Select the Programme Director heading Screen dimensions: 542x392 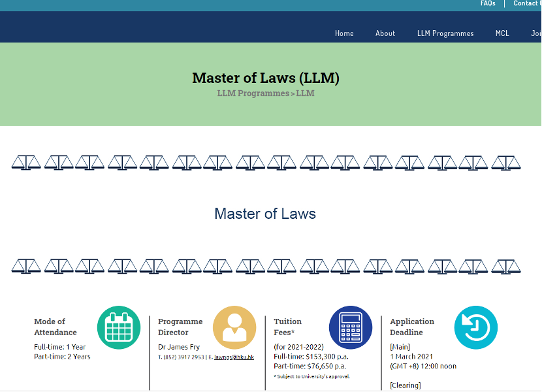pos(180,327)
